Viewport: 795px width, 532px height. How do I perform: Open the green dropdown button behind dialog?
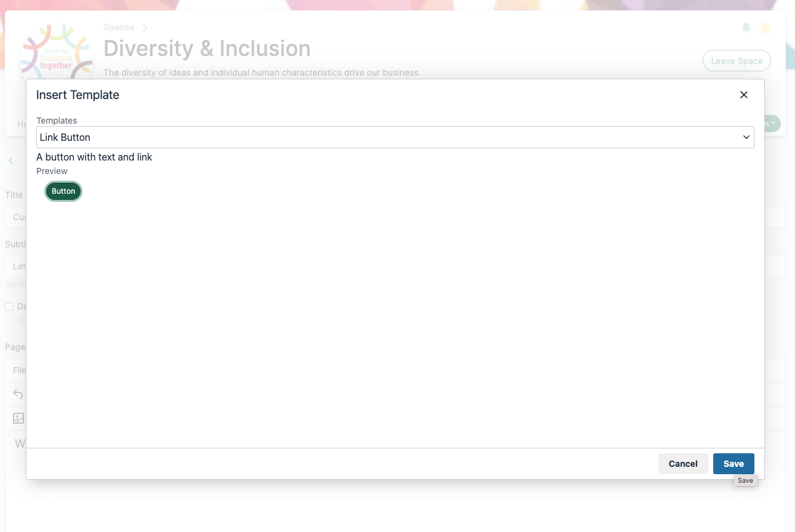(x=772, y=124)
